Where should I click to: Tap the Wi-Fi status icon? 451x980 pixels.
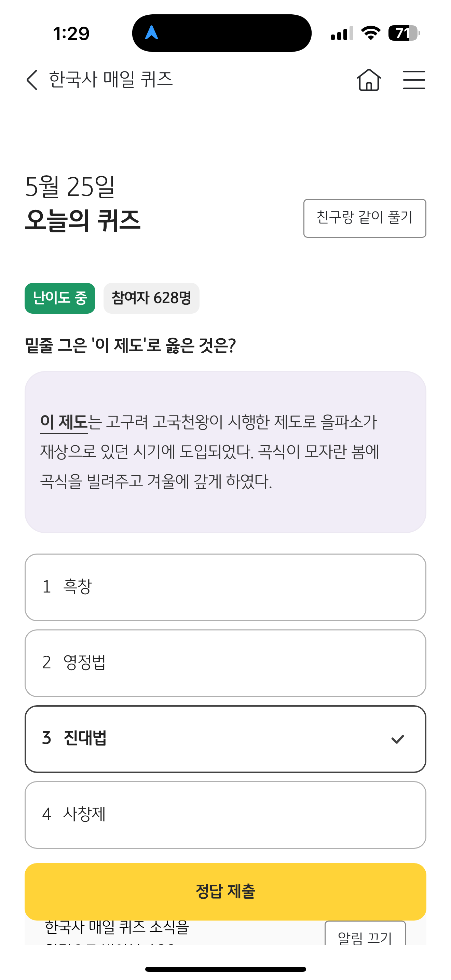pos(371,33)
